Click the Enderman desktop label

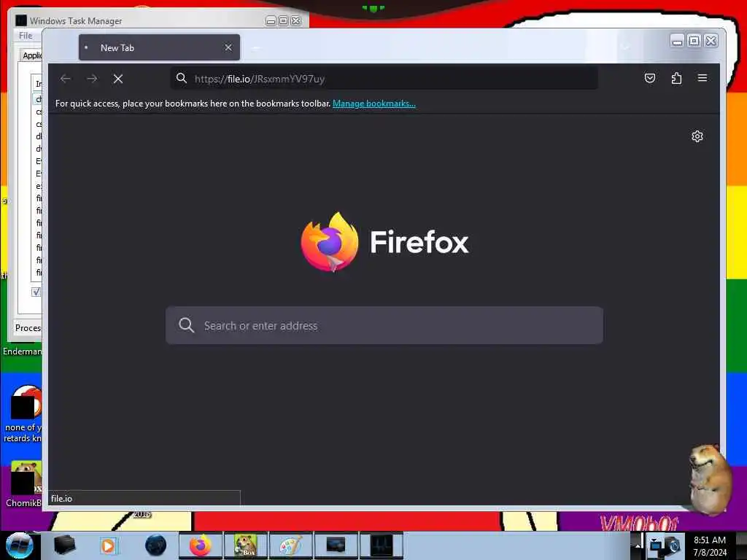[23, 351]
